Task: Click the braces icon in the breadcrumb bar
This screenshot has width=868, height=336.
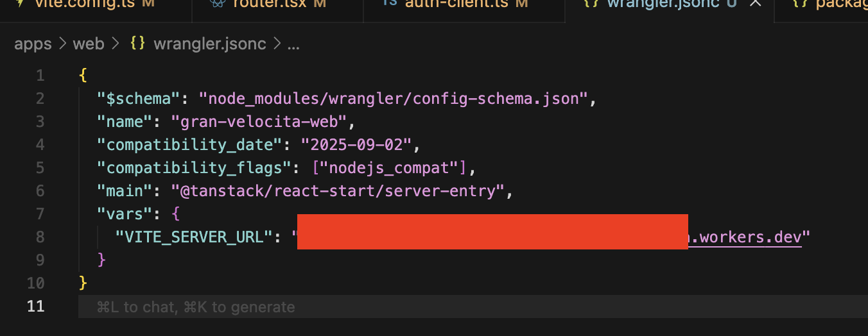Action: (137, 44)
